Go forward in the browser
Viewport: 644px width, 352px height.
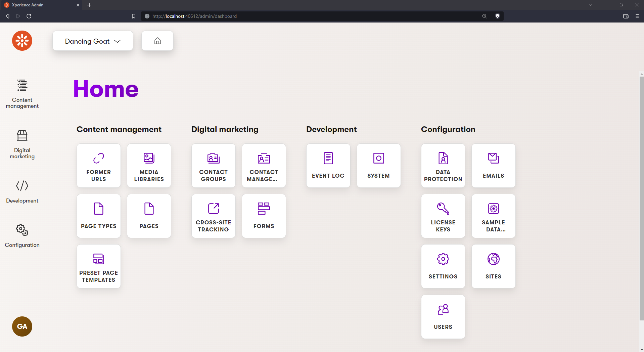[x=18, y=16]
